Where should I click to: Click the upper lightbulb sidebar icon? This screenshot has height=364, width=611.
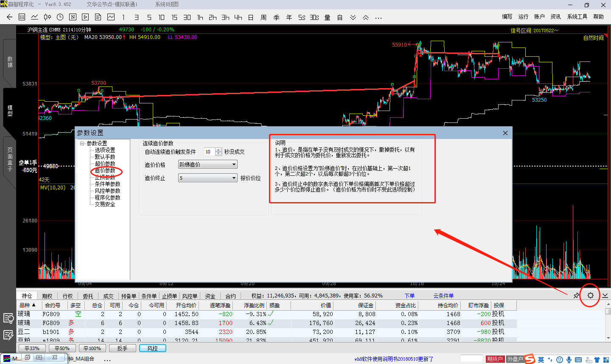tap(8, 318)
